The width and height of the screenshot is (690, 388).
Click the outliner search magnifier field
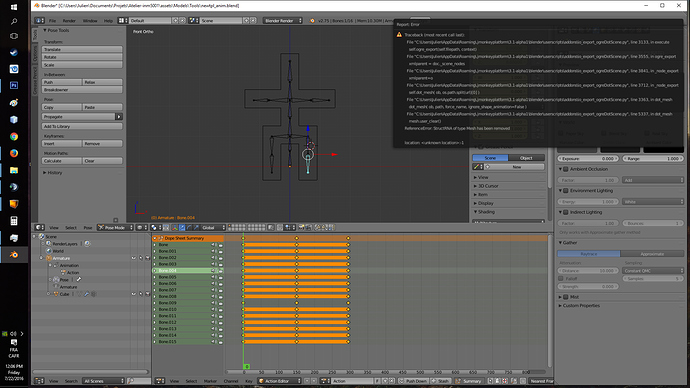point(139,381)
